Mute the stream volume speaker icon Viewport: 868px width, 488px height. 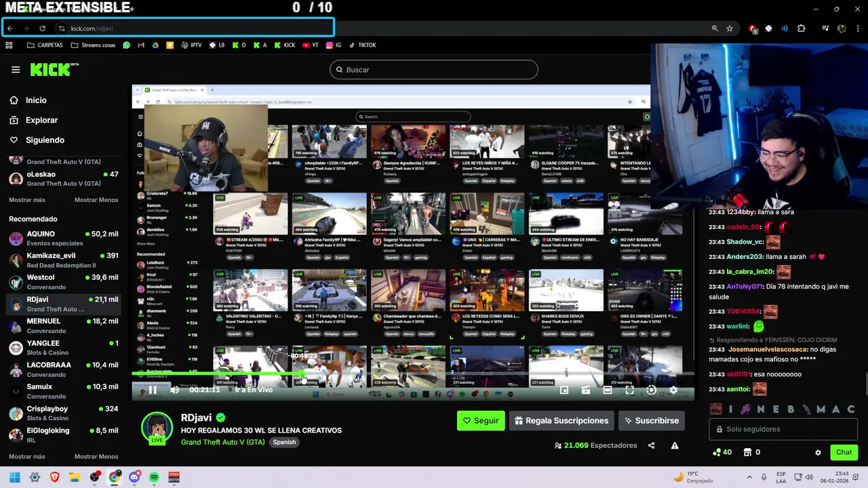coord(175,390)
